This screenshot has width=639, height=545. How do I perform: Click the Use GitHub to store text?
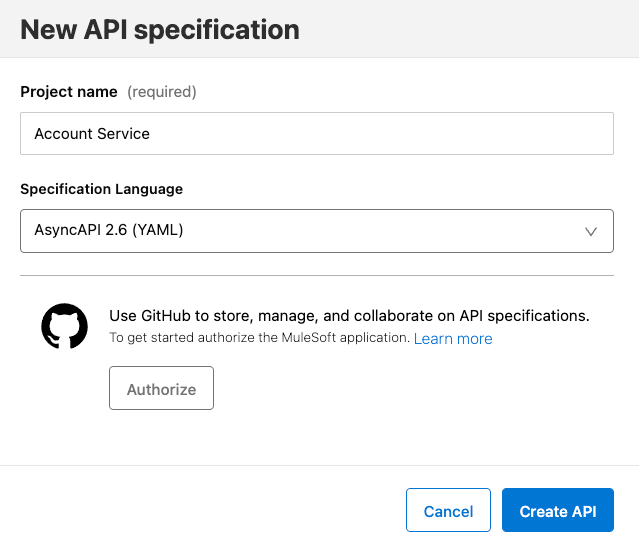pos(349,316)
